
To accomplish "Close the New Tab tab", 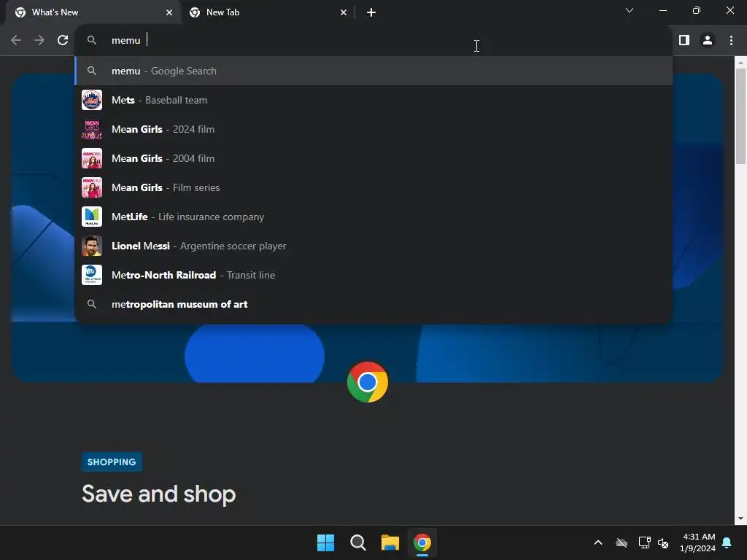I will click(x=344, y=12).
